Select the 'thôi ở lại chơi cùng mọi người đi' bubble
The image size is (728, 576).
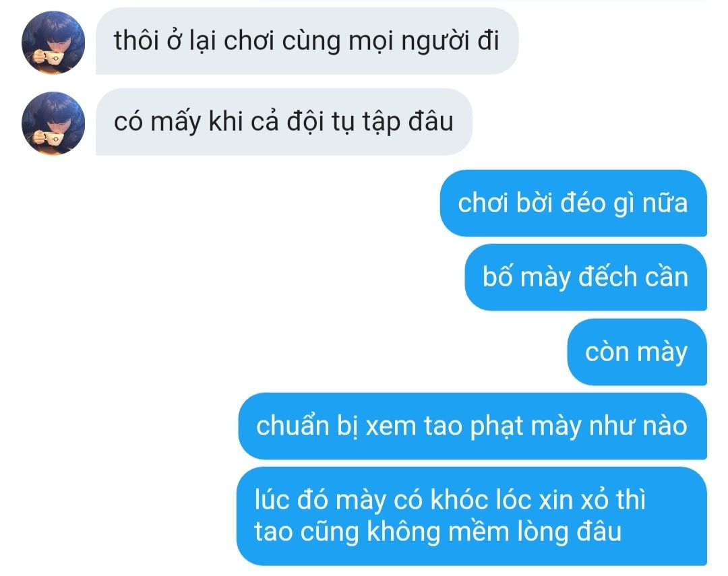(307, 41)
